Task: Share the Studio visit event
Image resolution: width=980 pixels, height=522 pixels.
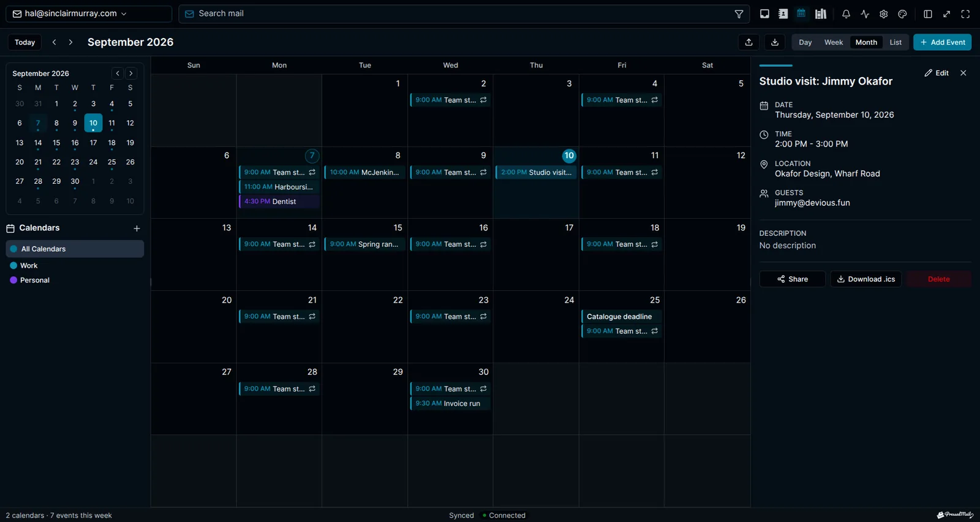Action: coord(793,279)
